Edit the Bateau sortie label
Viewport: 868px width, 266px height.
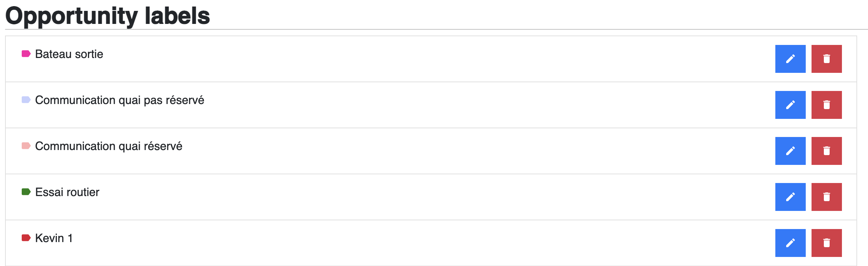pyautogui.click(x=790, y=59)
